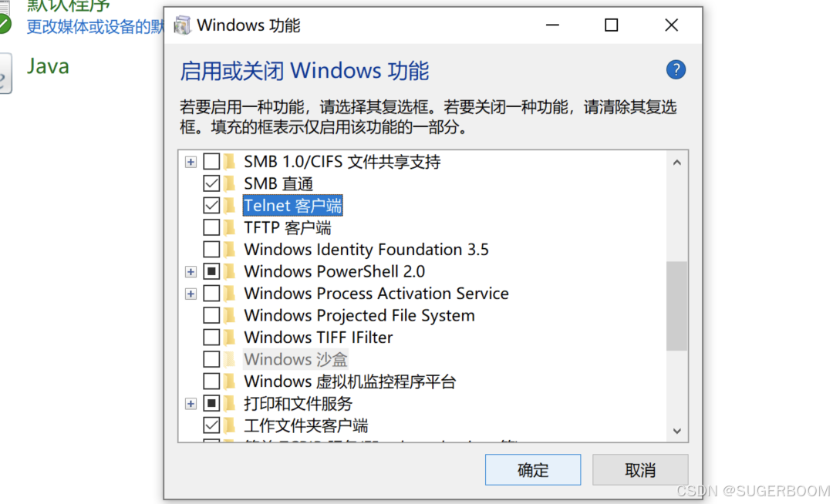Click folder icon beside Windows PowerShell 2.0
The width and height of the screenshot is (833, 504).
230,271
